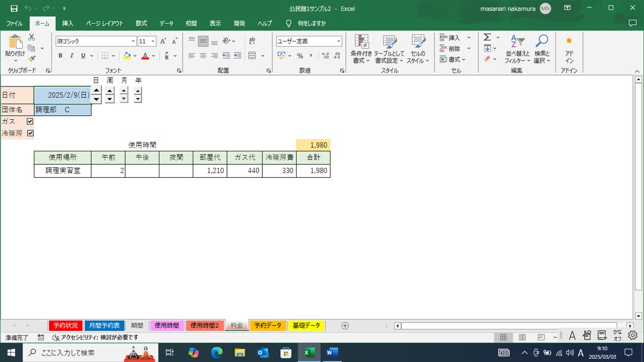Open Word from the taskbar
This screenshot has height=362, width=644.
click(332, 353)
